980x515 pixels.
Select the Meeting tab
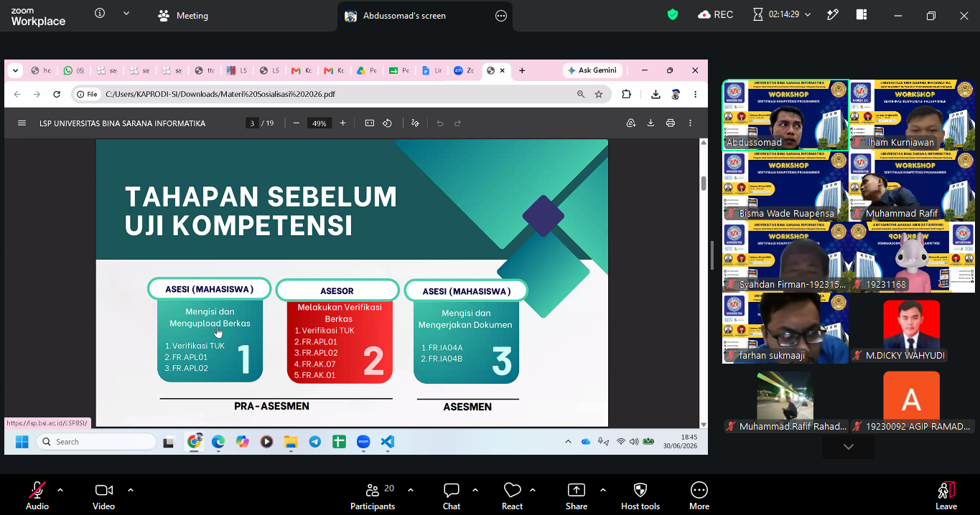[183, 15]
